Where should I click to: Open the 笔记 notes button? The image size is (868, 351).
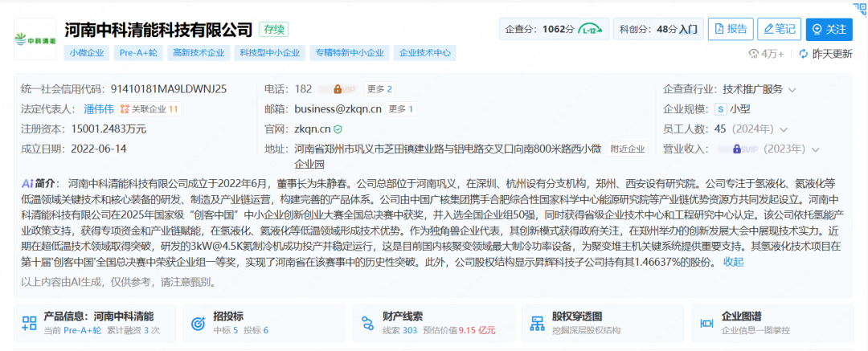pos(779,30)
